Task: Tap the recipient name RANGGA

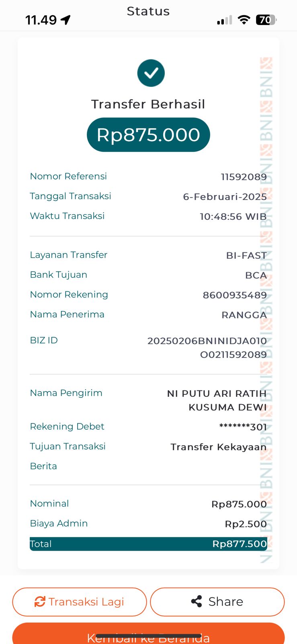Action: coord(244,315)
